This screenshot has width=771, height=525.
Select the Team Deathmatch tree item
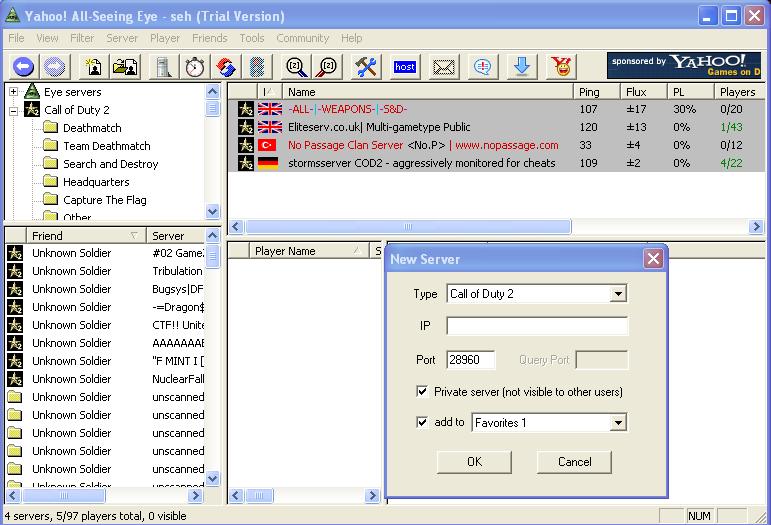point(107,146)
